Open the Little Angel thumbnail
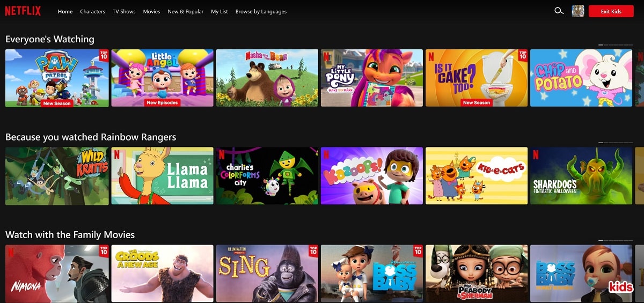Screen dimensions: 644x303 click(x=162, y=78)
